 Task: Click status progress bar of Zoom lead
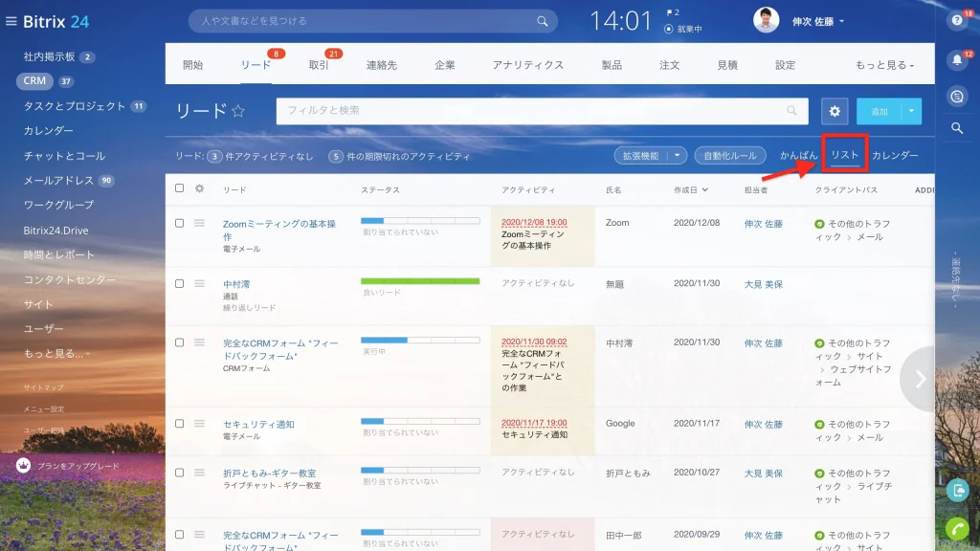pyautogui.click(x=420, y=221)
